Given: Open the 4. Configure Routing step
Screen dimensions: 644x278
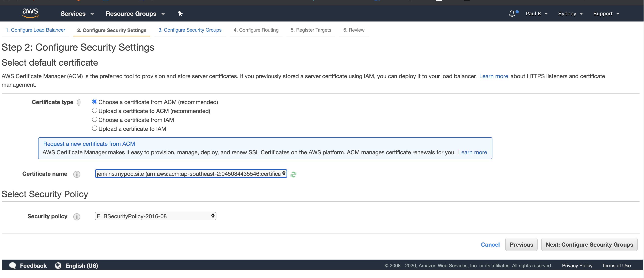Looking at the screenshot, I should point(256,30).
